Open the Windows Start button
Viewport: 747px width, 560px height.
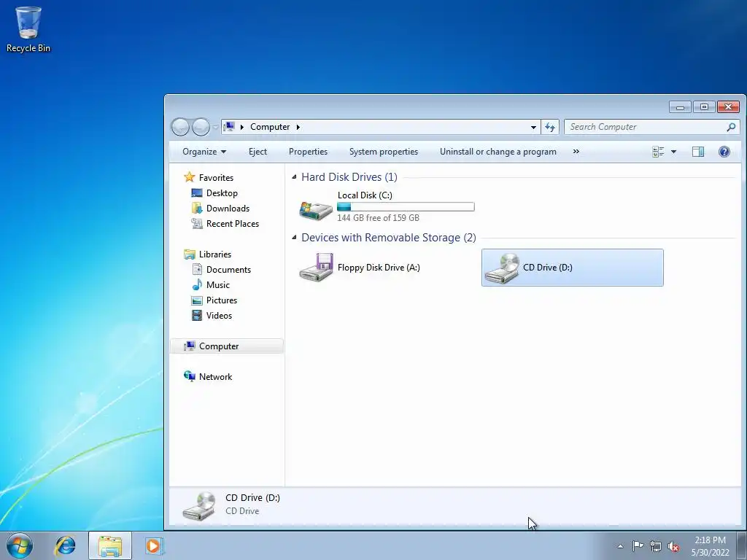point(20,545)
